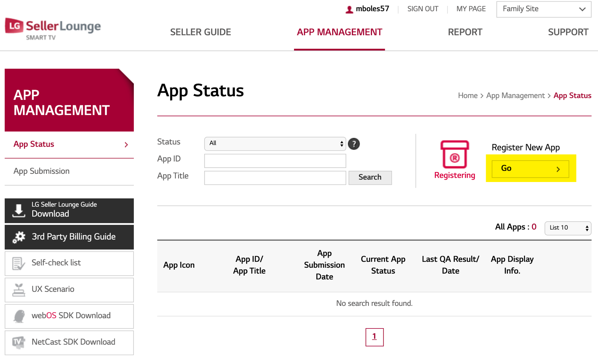Click the UX Scenario icon
Screen dimensions: 598x364
(x=19, y=290)
